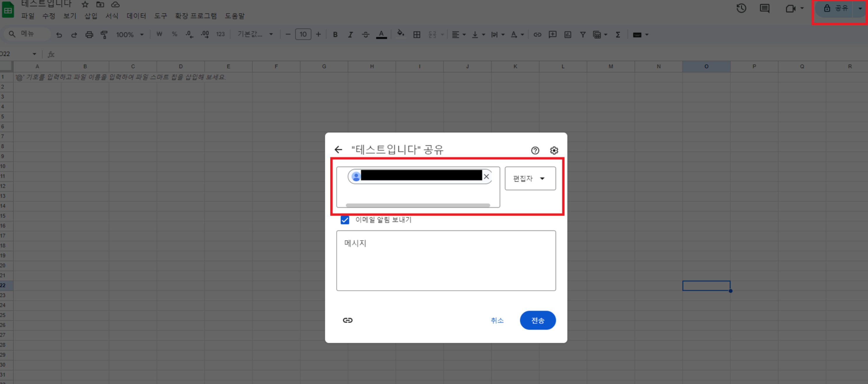Toggle bold formatting
Viewport: 868px width, 384px height.
pyautogui.click(x=335, y=34)
